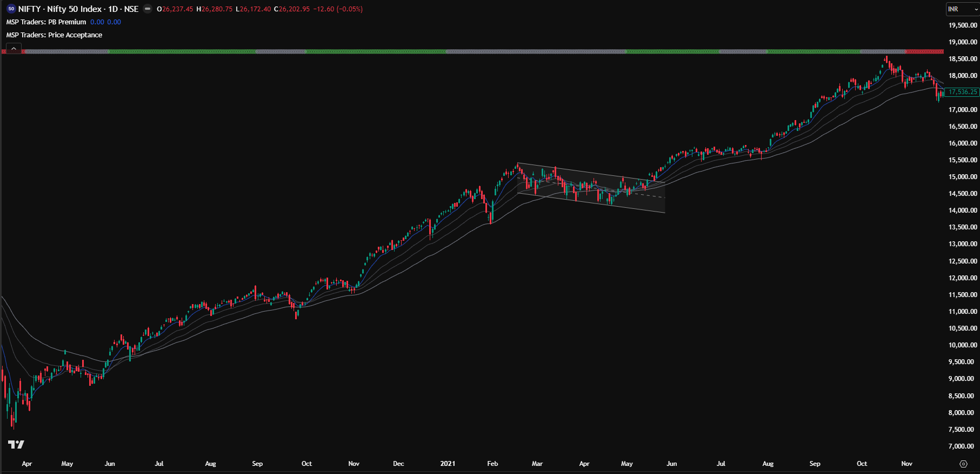Select the MSP Traders: PB Premium indicator
This screenshot has width=980, height=474.
46,22
